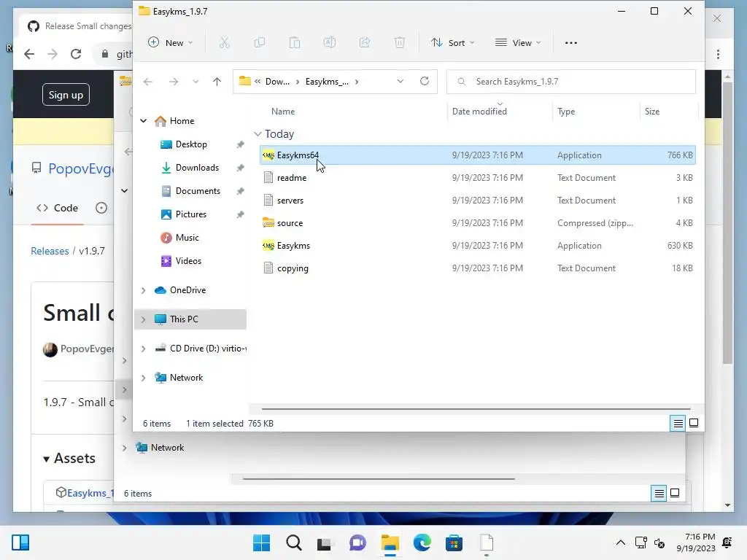
Task: Reload the browser page
Action: (x=76, y=54)
